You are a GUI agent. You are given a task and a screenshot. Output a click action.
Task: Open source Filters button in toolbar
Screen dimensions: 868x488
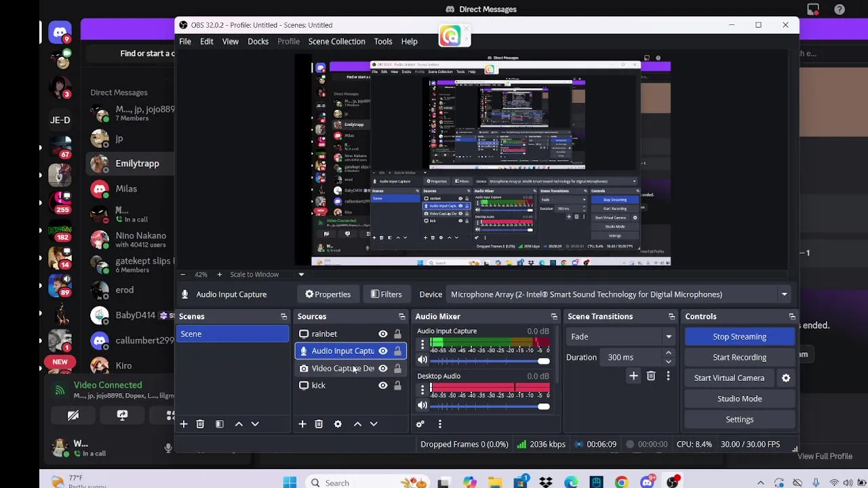[x=386, y=294]
